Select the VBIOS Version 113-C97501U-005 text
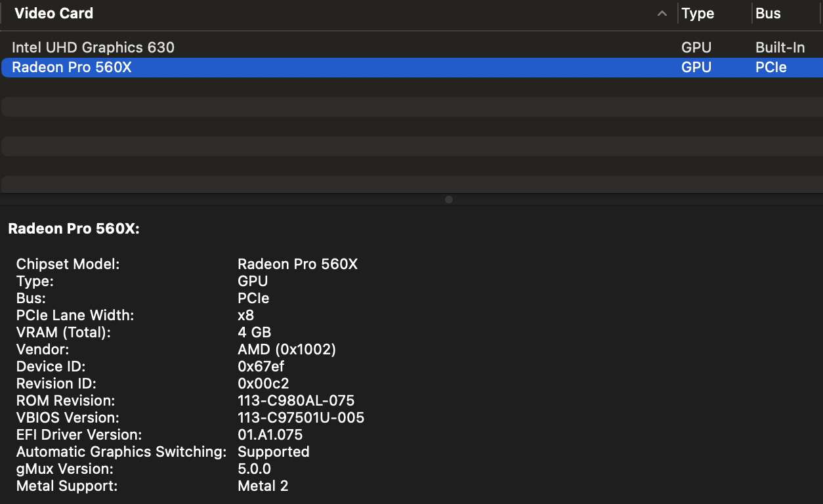 [301, 418]
